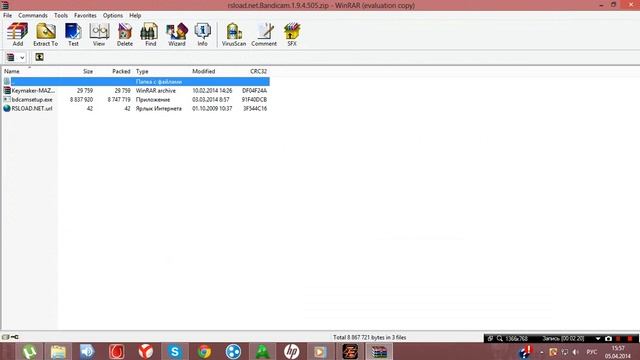Open the Favorites menu
The width and height of the screenshot is (640, 360).
pyautogui.click(x=85, y=15)
